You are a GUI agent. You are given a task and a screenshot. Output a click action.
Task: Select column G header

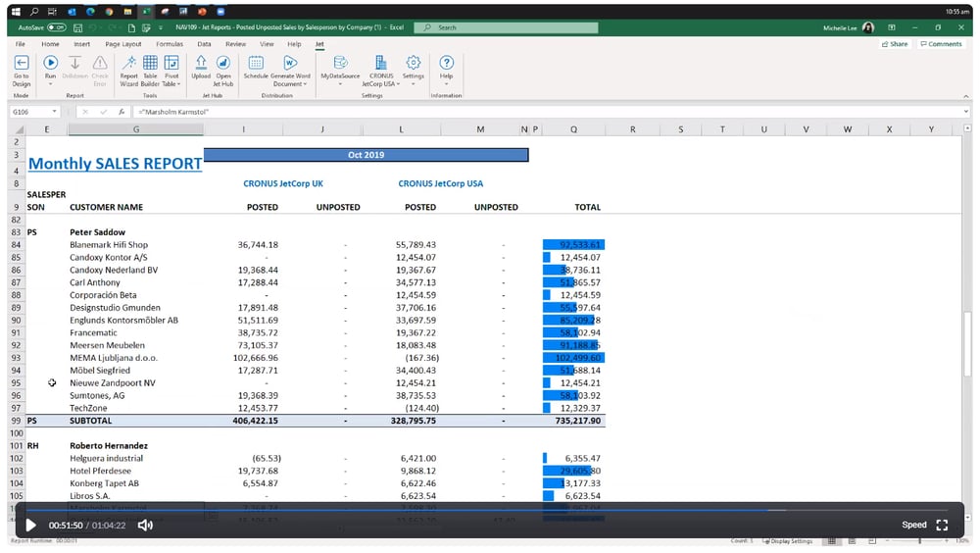tap(135, 129)
